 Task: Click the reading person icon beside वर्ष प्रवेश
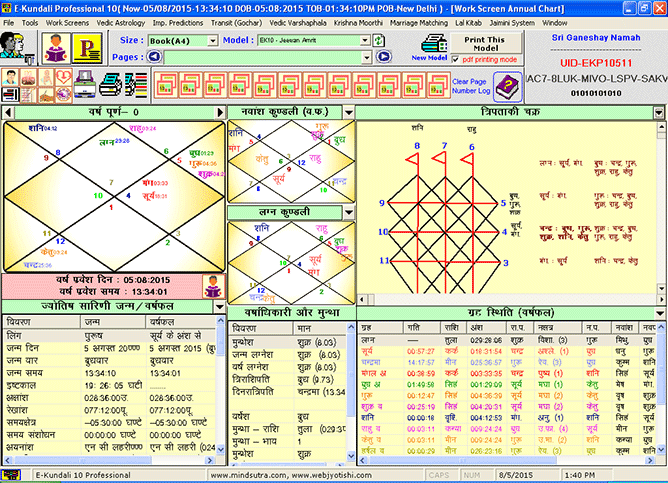click(213, 286)
